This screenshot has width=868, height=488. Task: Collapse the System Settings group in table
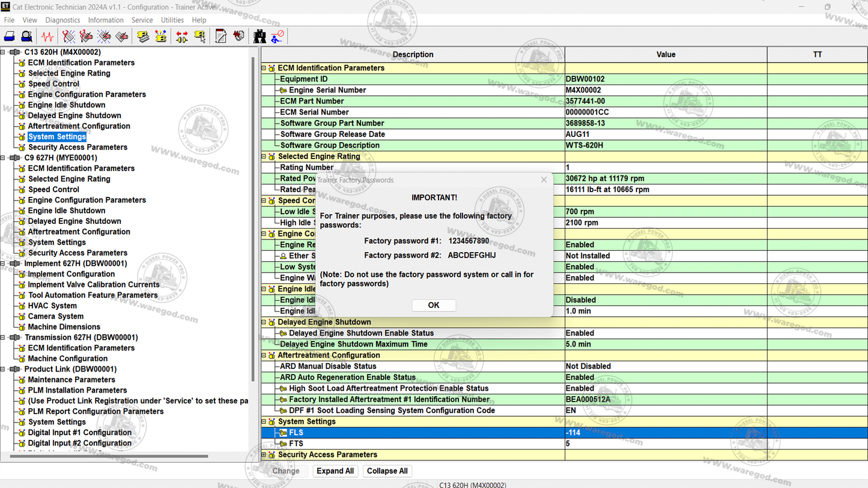coord(264,422)
